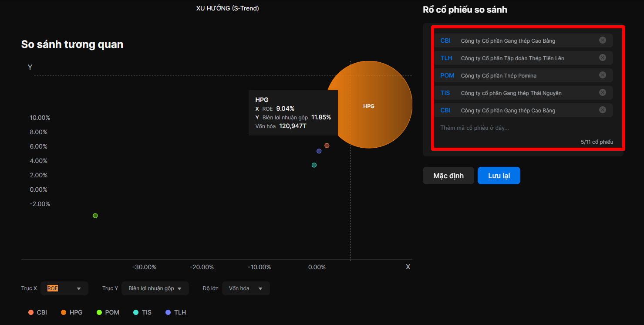Screen dimensions: 644x325
Task: Click the XU HƯỚNG (S-Trend) heading
Action: (x=228, y=8)
